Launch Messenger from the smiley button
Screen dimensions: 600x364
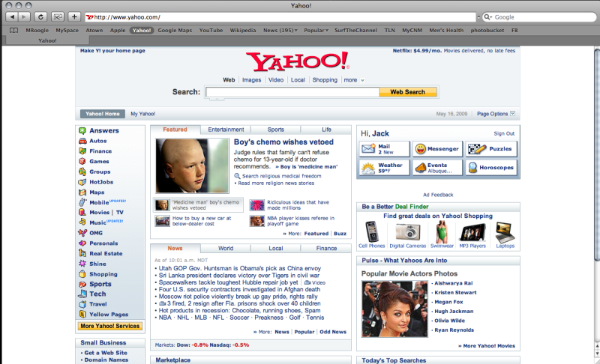coord(438,149)
